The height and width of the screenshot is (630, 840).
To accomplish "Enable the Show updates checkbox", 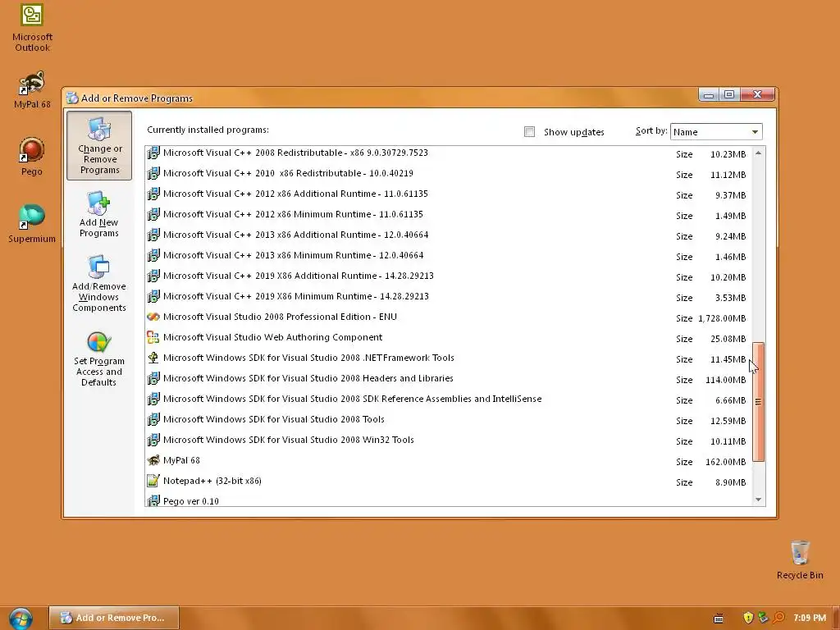I will (x=529, y=132).
